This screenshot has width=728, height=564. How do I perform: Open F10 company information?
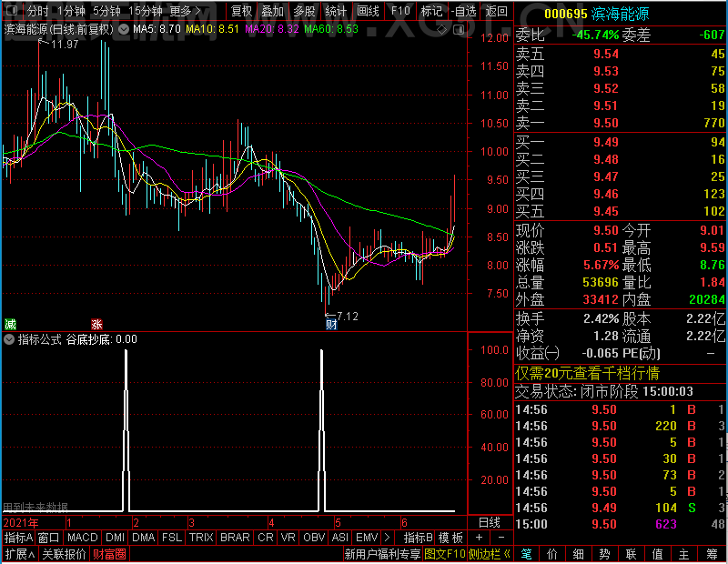tap(400, 11)
